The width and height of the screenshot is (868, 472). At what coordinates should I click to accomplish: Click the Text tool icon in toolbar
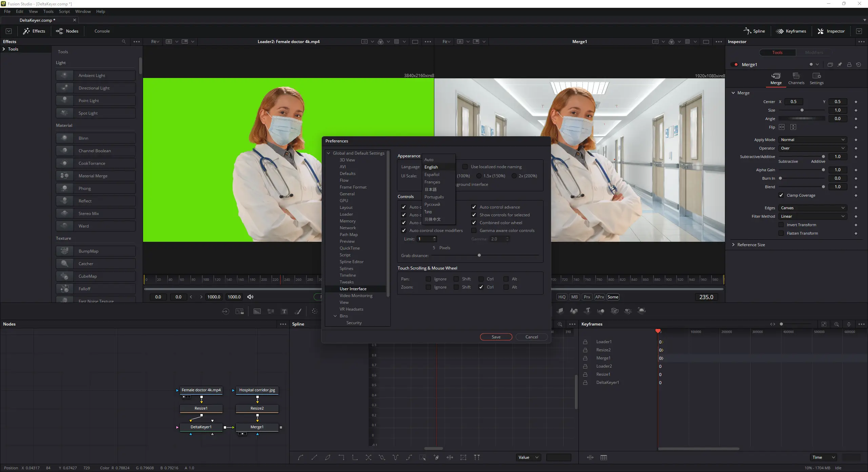click(284, 311)
